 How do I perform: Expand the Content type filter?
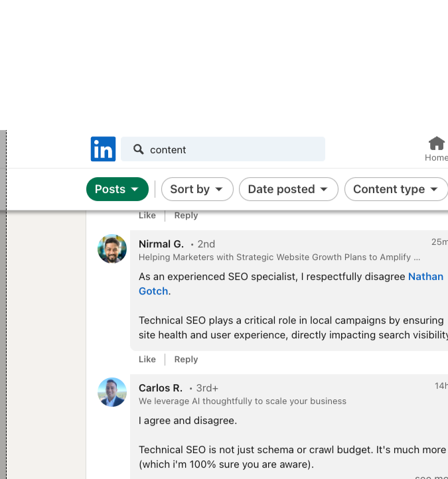396,189
